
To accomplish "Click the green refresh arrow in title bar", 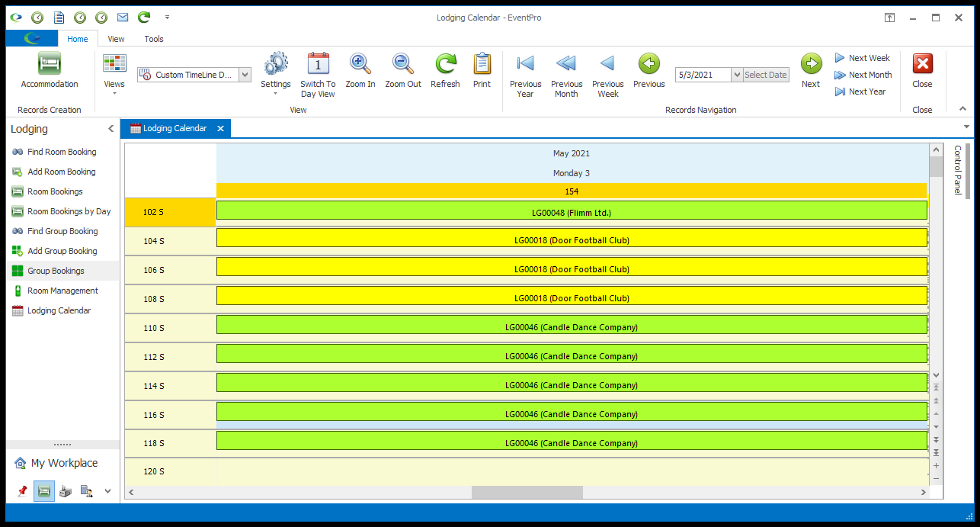I will 144,17.
